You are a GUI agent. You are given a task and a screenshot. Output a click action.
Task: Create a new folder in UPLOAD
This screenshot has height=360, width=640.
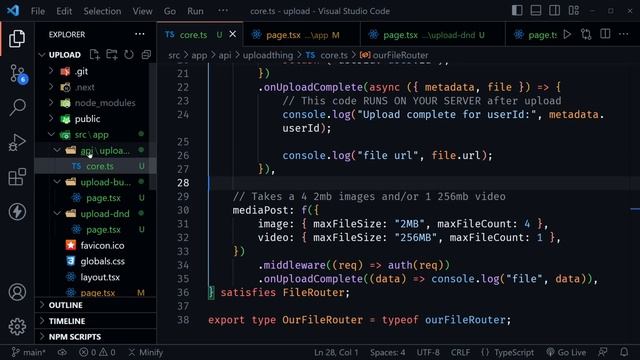click(x=111, y=54)
